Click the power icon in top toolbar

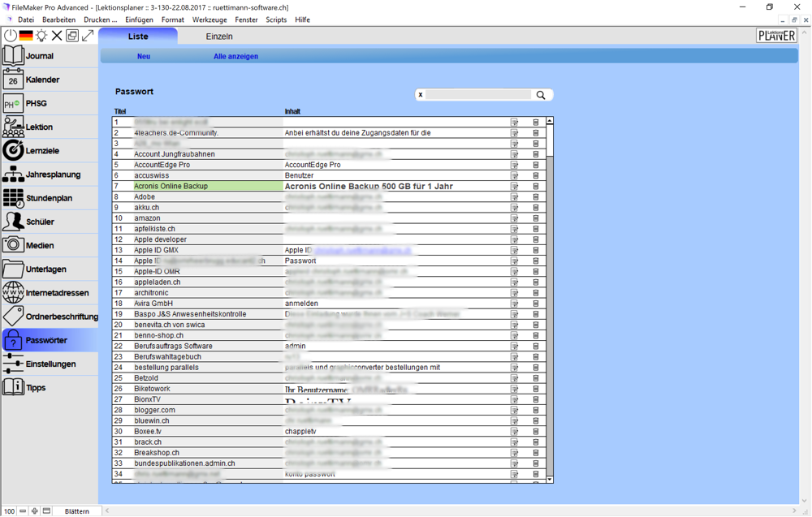[11, 36]
